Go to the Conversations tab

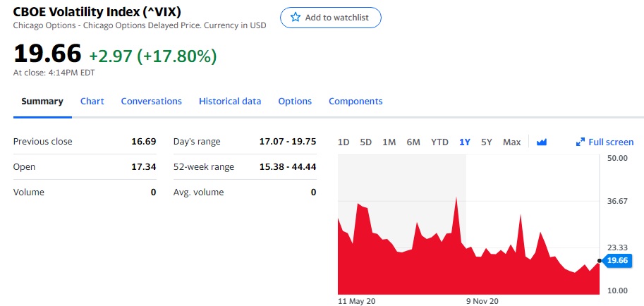[151, 101]
